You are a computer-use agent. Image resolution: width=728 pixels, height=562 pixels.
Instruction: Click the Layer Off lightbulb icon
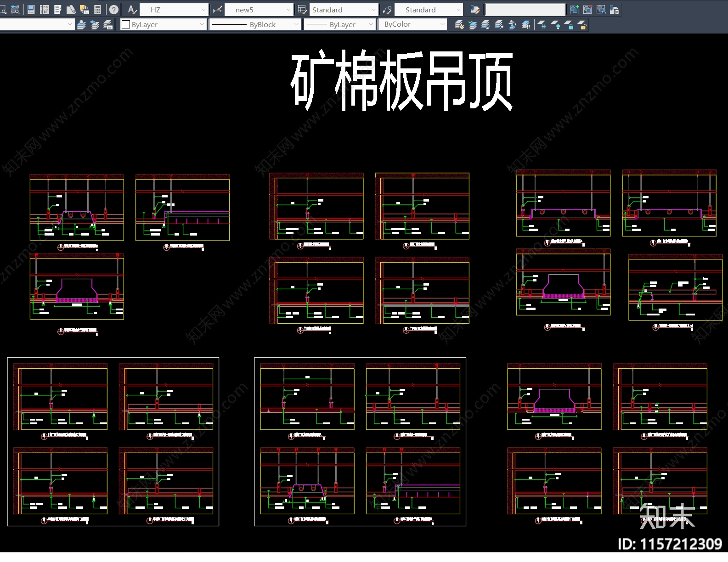tap(556, 25)
